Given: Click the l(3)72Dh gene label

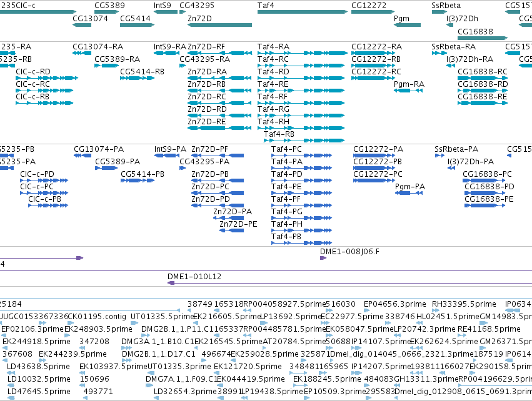Looking at the screenshot, I should click(x=462, y=18).
